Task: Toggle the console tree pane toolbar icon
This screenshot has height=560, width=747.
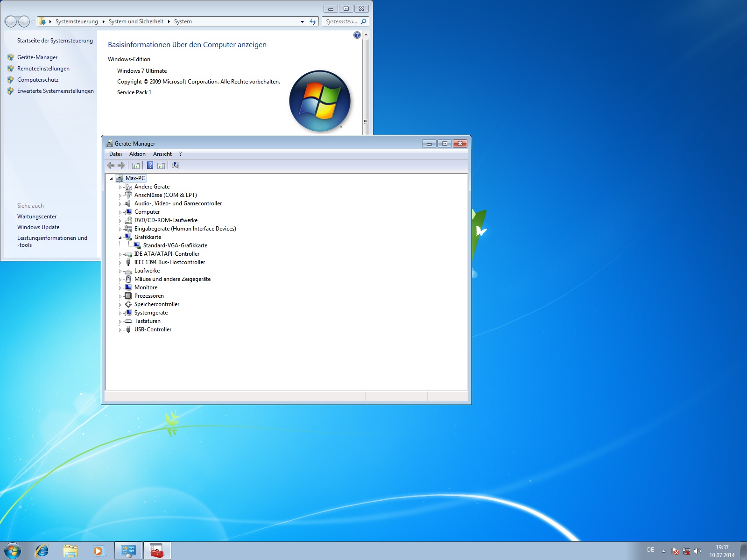Action: coord(136,165)
